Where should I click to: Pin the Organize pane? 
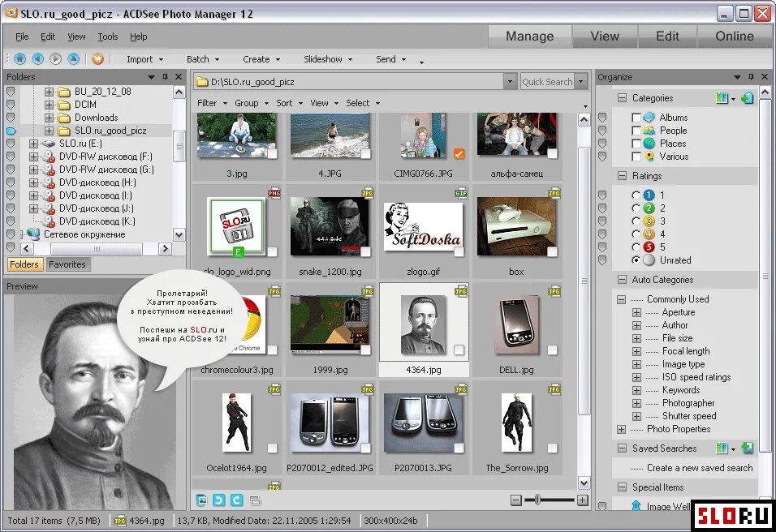(752, 76)
